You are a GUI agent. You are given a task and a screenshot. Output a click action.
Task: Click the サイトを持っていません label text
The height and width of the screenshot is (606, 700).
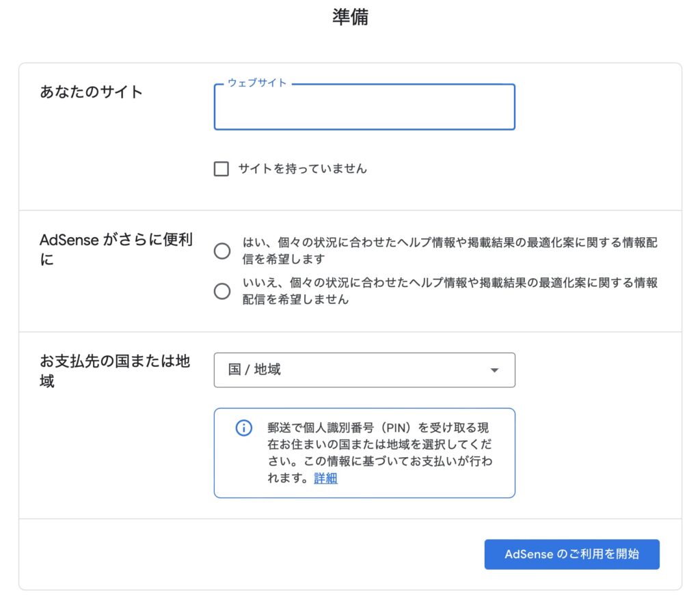point(302,169)
